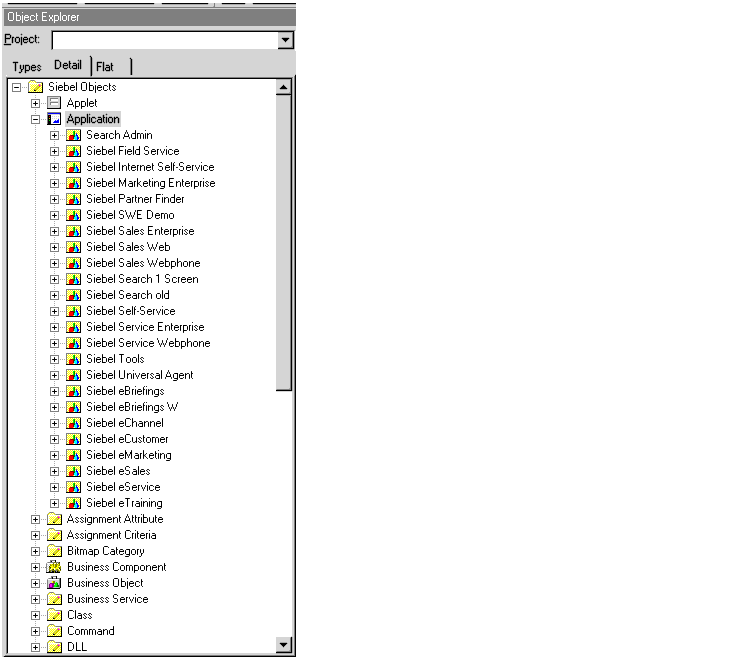Select the Siebel eCustomer label
The width and height of the screenshot is (750, 657).
tap(127, 439)
